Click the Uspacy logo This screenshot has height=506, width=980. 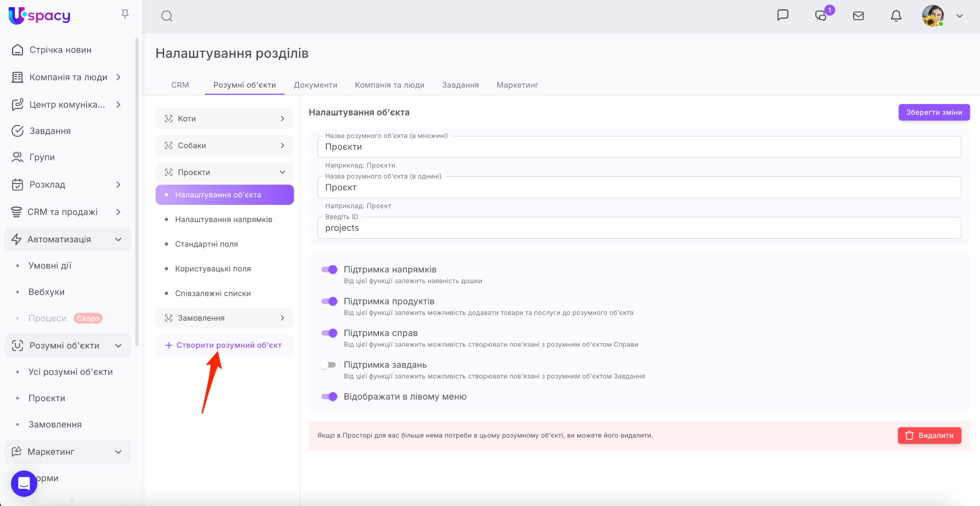[x=40, y=16]
